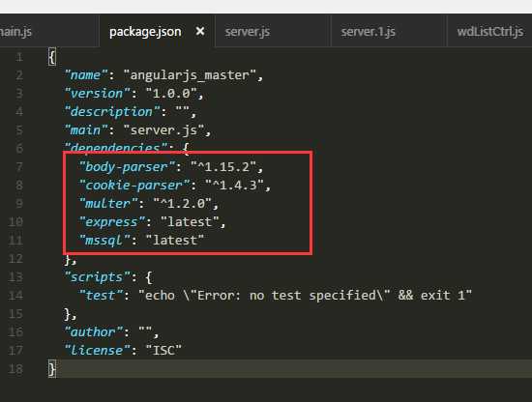The image size is (532, 402).
Task: Close the package.json tab
Action: click(200, 31)
